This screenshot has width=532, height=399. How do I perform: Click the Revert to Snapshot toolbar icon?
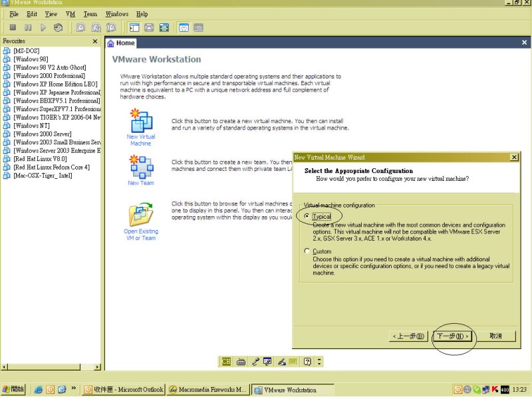point(96,27)
